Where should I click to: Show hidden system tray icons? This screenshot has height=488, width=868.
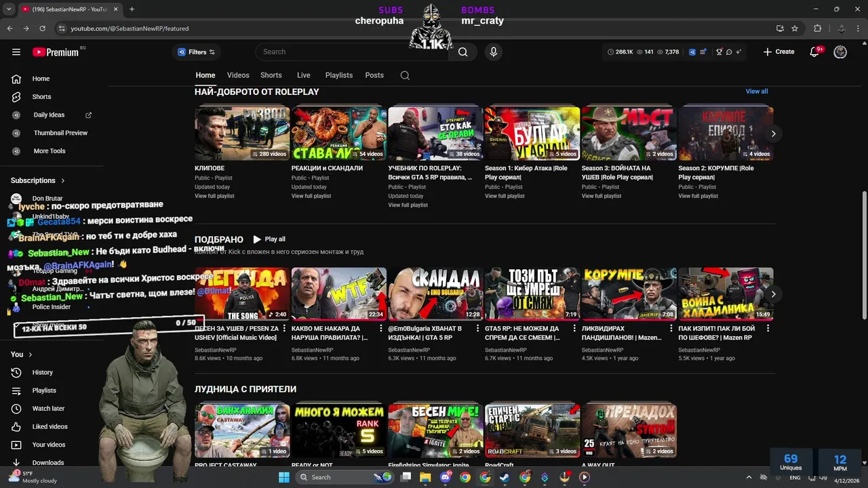[x=749, y=477]
